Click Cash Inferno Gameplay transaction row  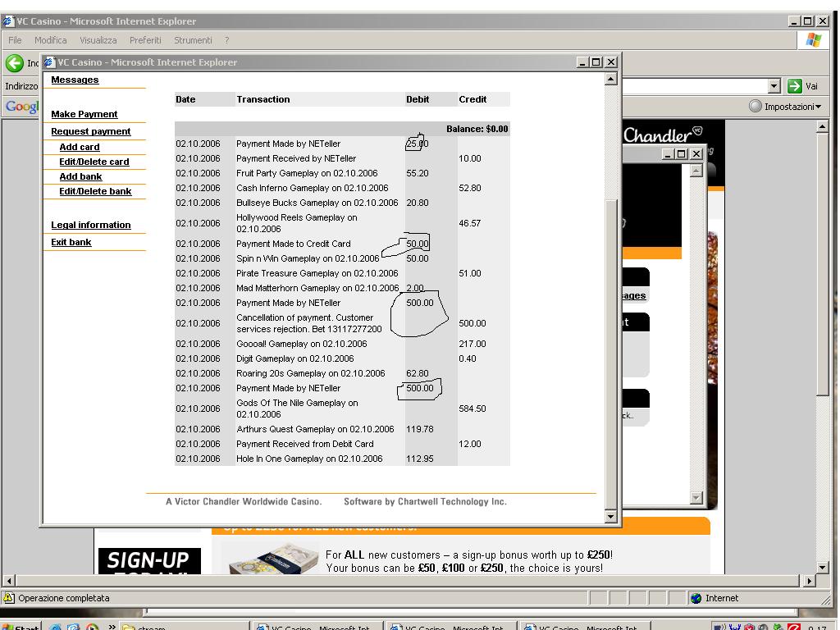(x=342, y=188)
